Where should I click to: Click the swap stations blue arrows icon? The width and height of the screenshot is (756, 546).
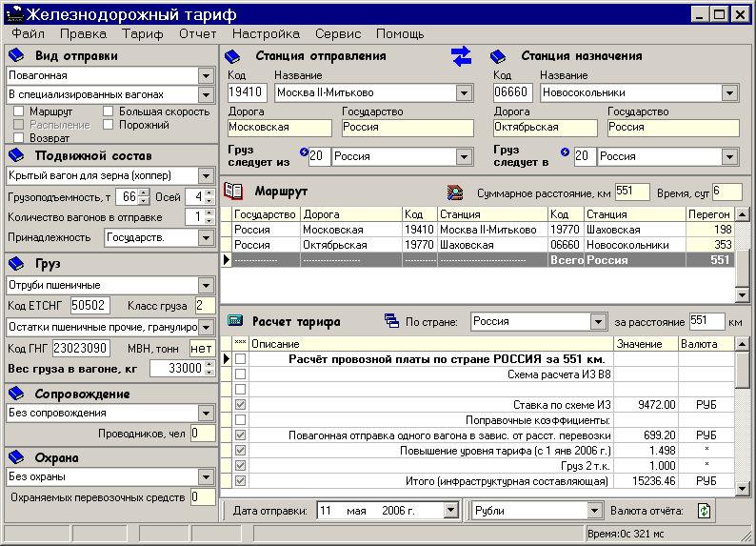[x=462, y=56]
